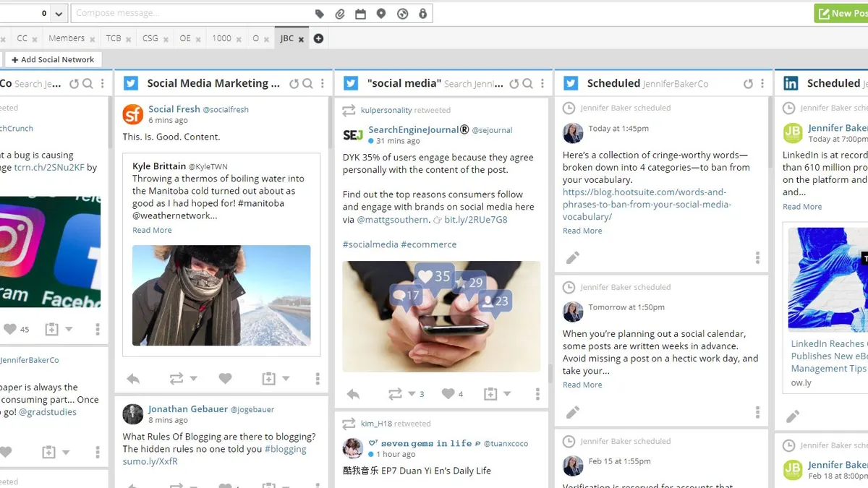The width and height of the screenshot is (868, 488).
Task: Go to the OE tab
Action: point(186,38)
